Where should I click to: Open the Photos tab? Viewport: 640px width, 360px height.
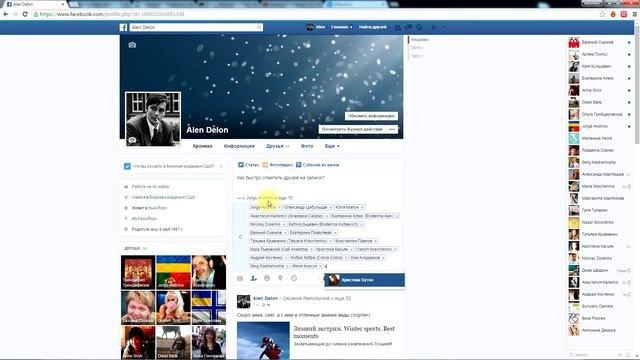[x=307, y=146]
